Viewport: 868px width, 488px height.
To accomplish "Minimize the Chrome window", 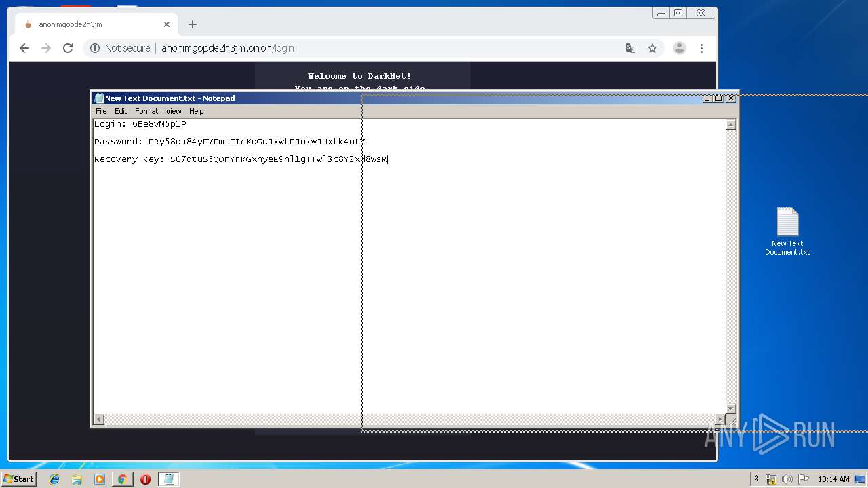I will 661,13.
